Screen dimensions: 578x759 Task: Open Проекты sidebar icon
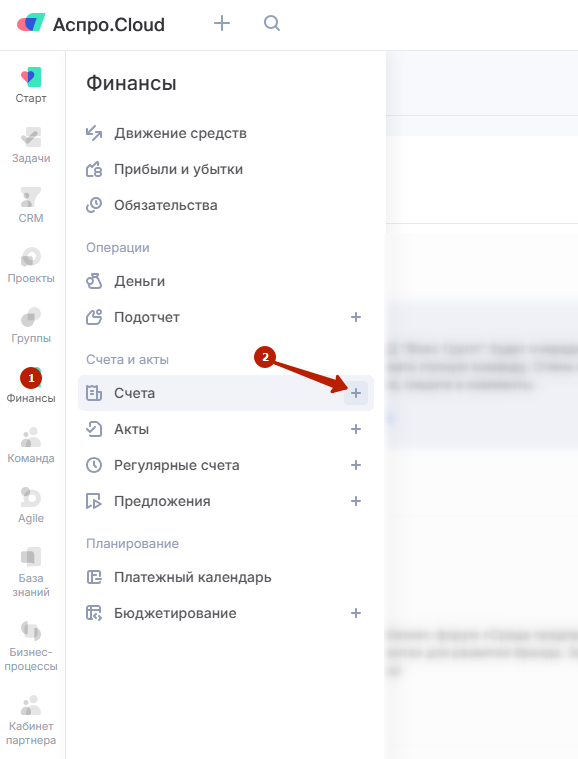tap(31, 265)
